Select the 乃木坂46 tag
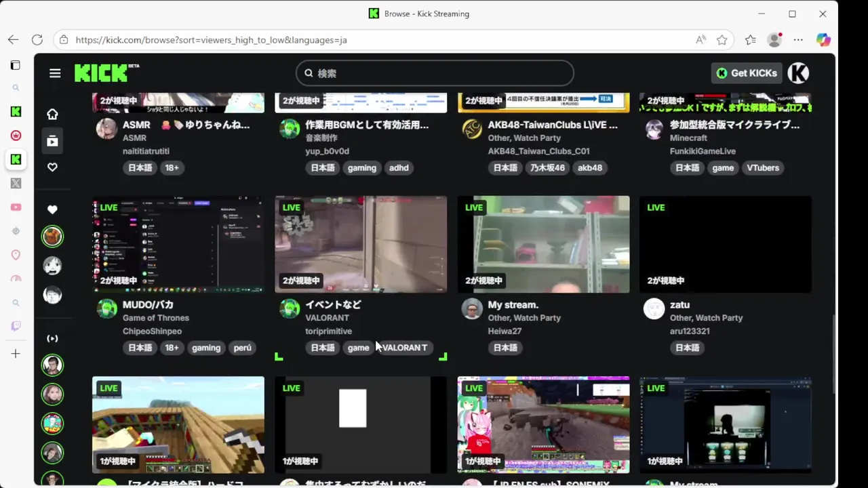The image size is (868, 488). 547,167
